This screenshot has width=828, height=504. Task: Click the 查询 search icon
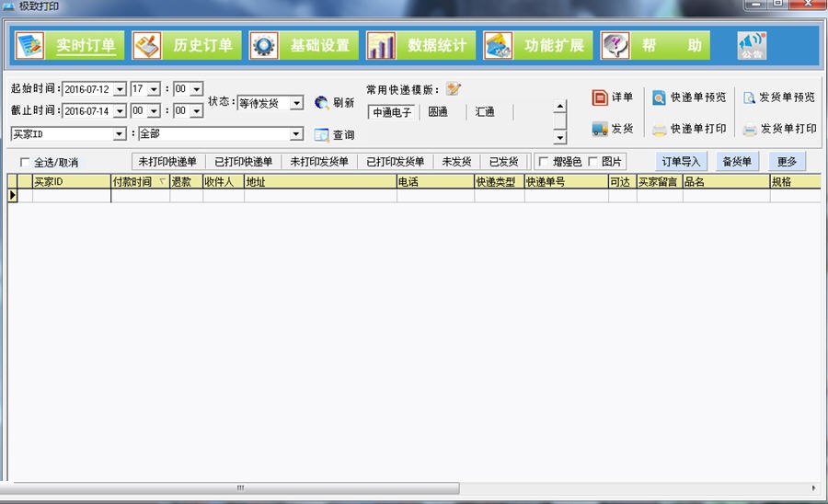[x=321, y=135]
